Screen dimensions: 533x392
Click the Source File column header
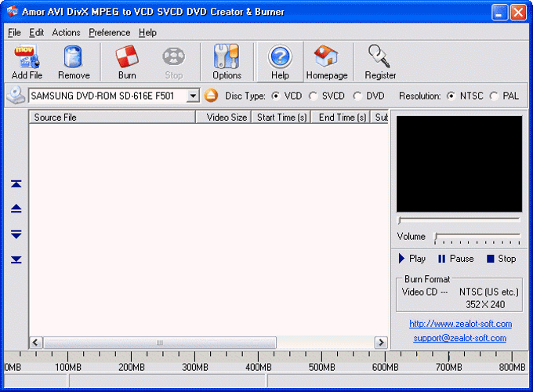pos(112,118)
